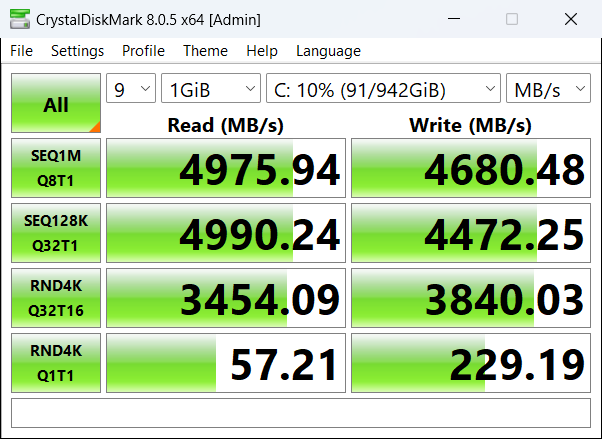The height and width of the screenshot is (439, 602).
Task: Open the Help menu
Action: (x=262, y=51)
